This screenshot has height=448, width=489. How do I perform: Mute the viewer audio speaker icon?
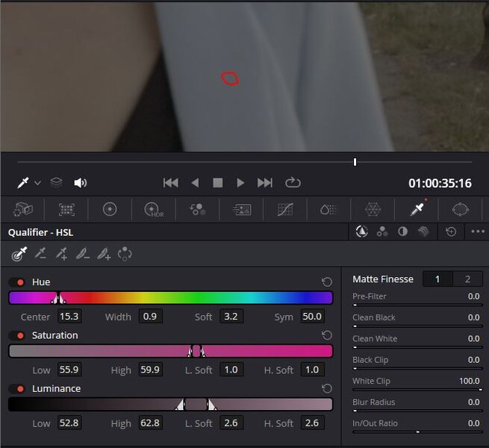click(80, 183)
